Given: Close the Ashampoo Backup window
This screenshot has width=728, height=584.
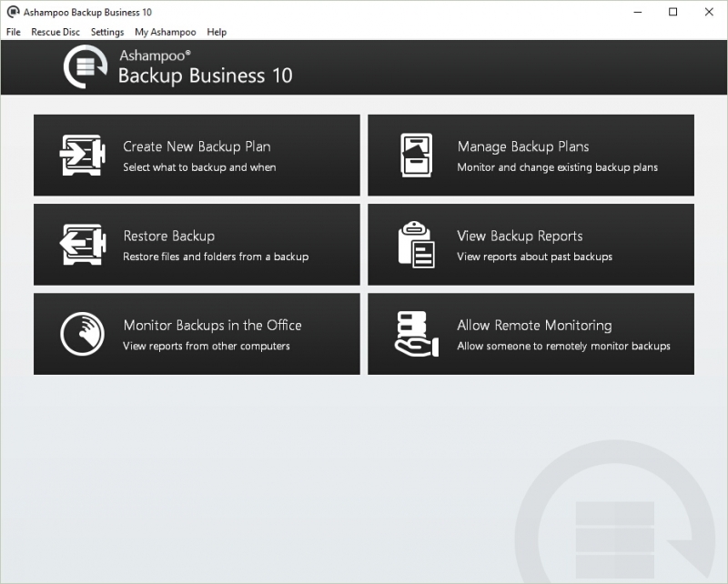Looking at the screenshot, I should click(709, 12).
